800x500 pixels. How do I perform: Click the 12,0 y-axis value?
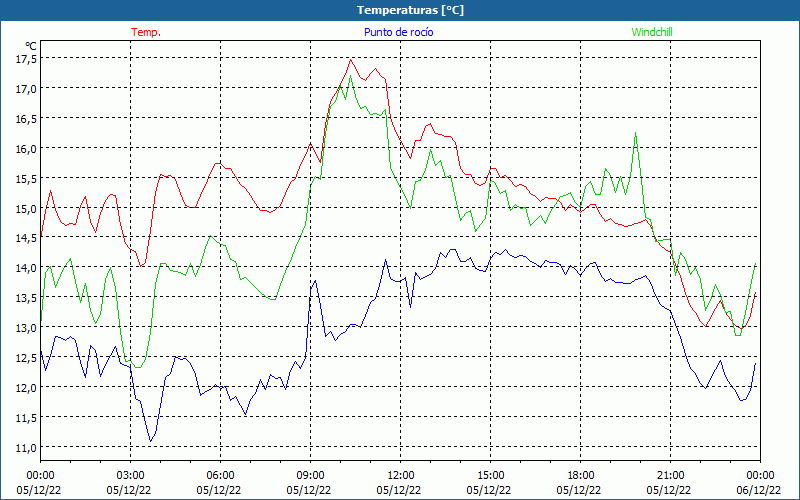(26, 388)
